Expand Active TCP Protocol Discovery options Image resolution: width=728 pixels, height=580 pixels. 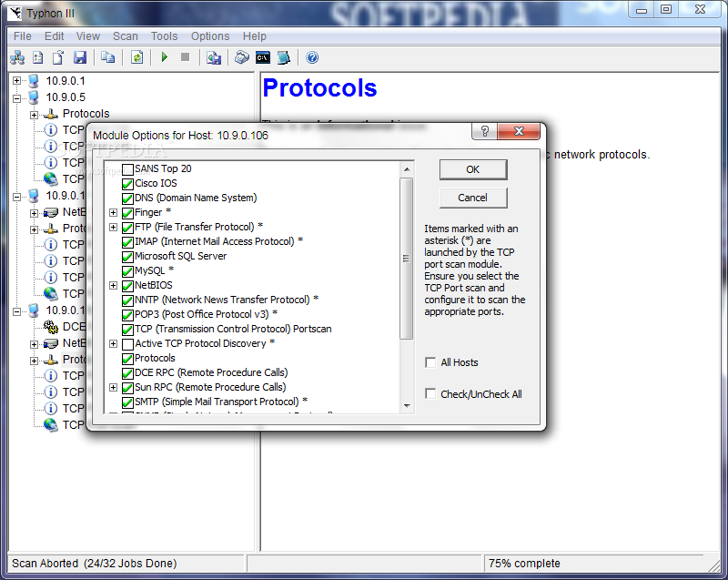113,343
